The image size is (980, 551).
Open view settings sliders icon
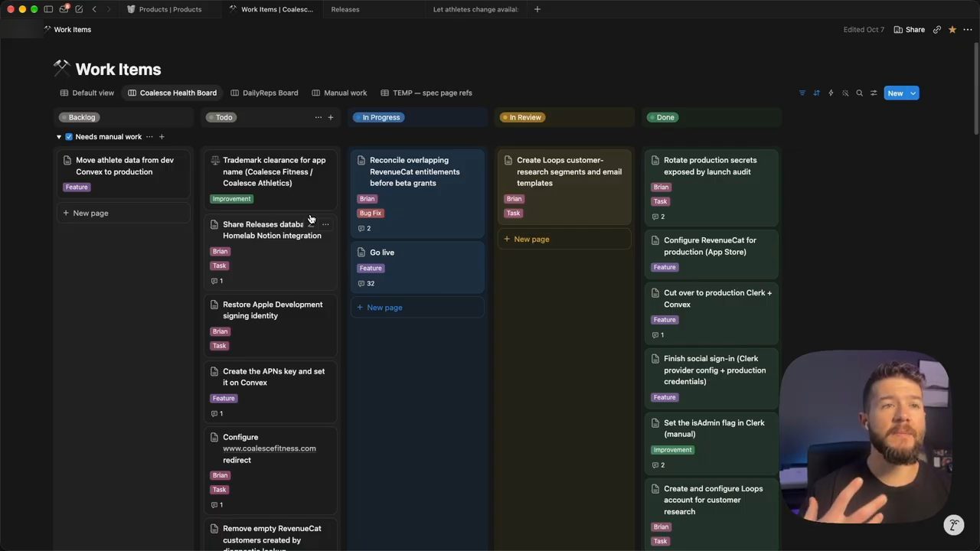(x=874, y=93)
